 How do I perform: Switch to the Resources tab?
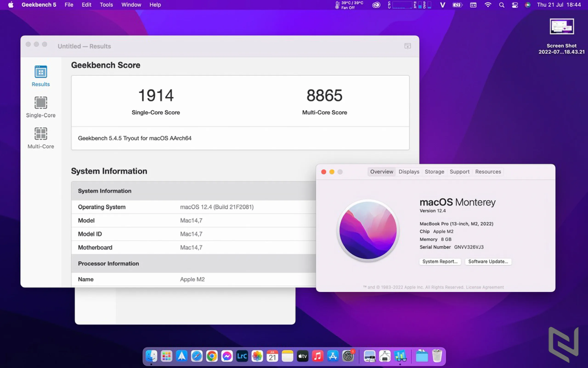488,171
